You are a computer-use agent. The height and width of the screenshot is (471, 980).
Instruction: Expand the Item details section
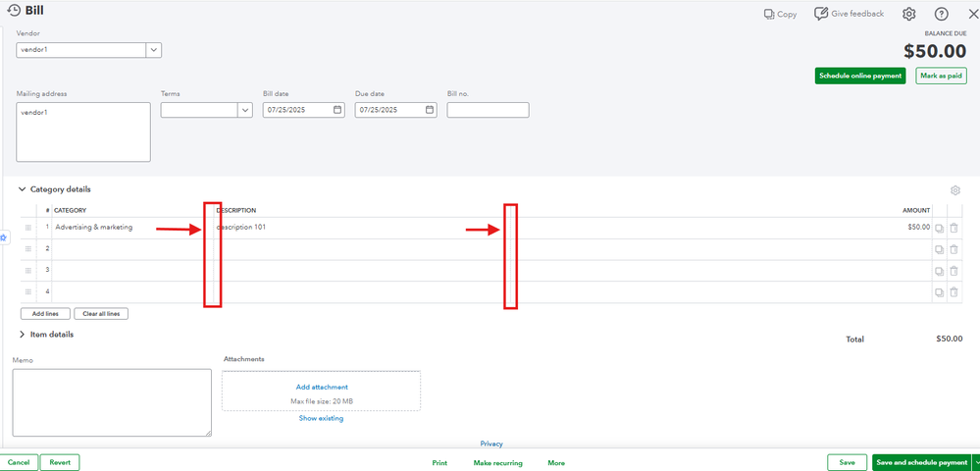tap(23, 335)
